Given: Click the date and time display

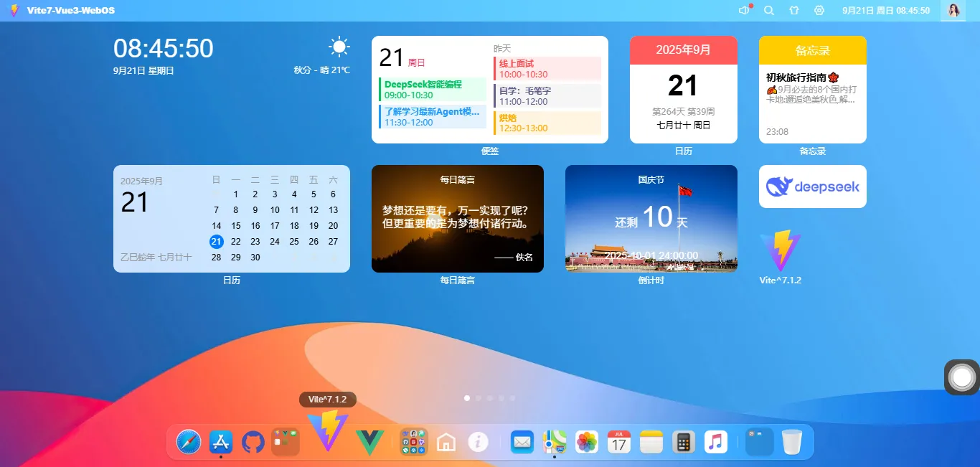Looking at the screenshot, I should pyautogui.click(x=886, y=10).
